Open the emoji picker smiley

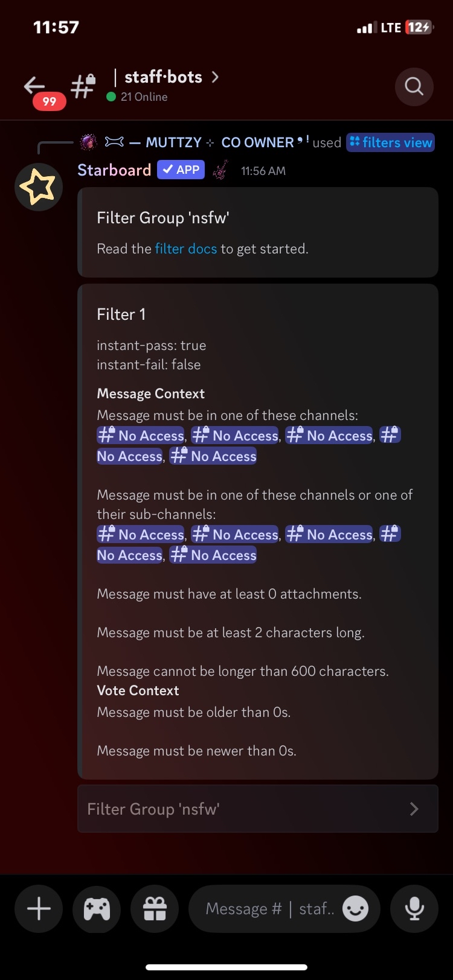(x=355, y=909)
